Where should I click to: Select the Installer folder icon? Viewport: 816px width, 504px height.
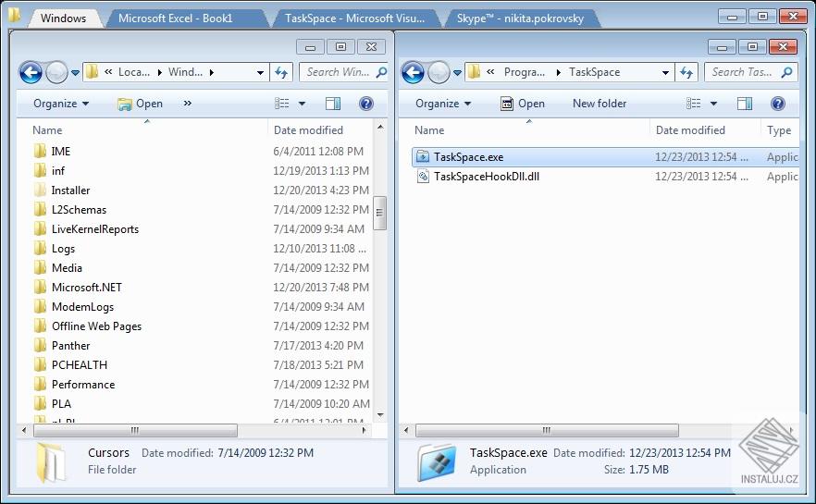[40, 191]
